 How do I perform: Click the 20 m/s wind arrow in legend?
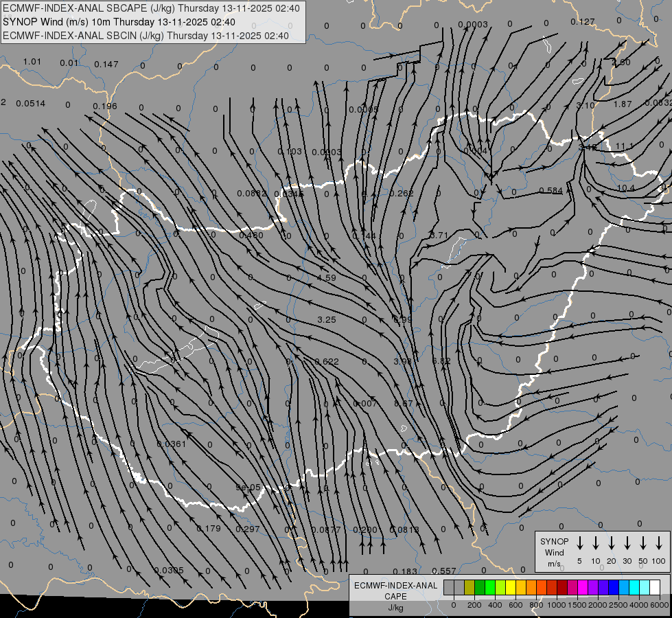click(x=611, y=543)
